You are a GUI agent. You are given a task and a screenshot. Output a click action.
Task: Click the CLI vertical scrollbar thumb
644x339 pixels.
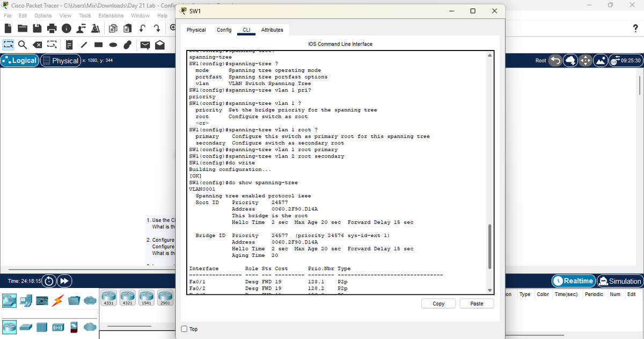click(x=489, y=246)
